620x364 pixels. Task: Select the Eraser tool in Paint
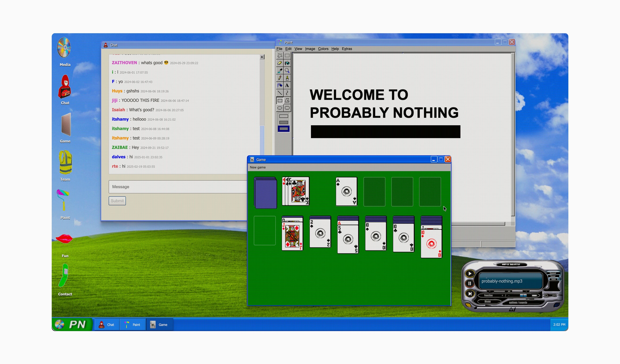tap(279, 63)
